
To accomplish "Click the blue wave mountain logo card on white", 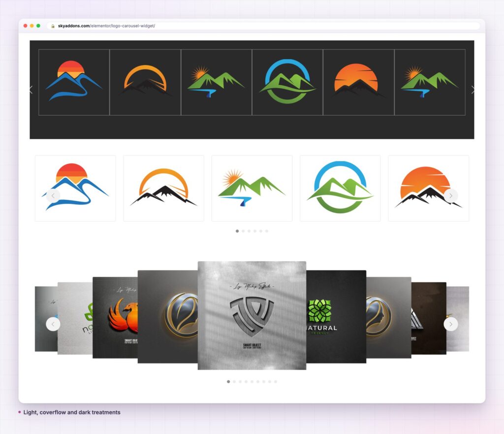I will 75,189.
